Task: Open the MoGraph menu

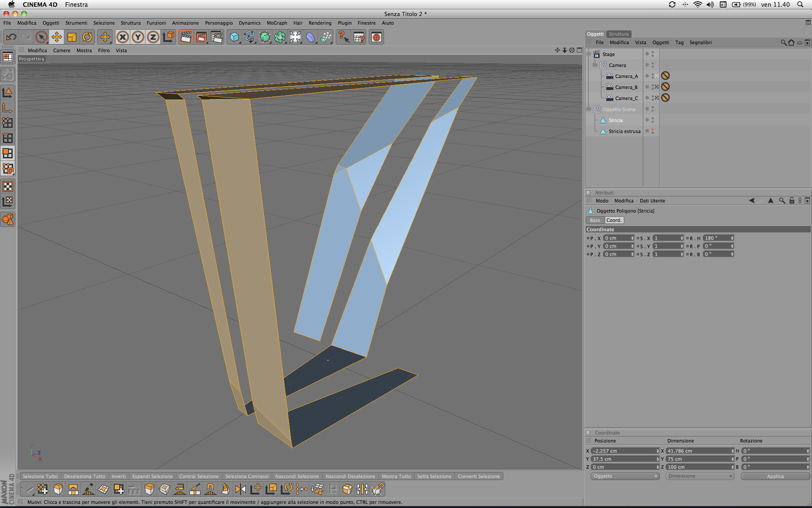Action: [277, 23]
